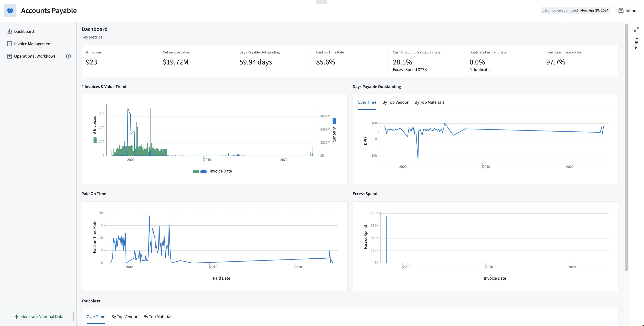
Task: Click the Net invoice value $19.72M card
Action: [197, 61]
